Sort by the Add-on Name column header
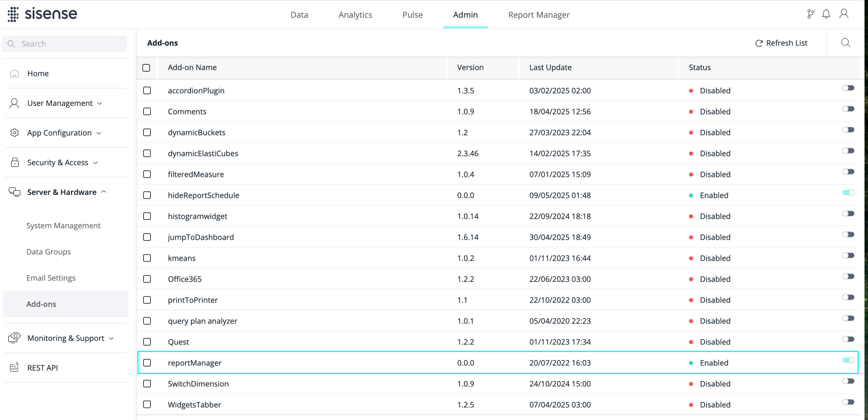 pos(192,67)
